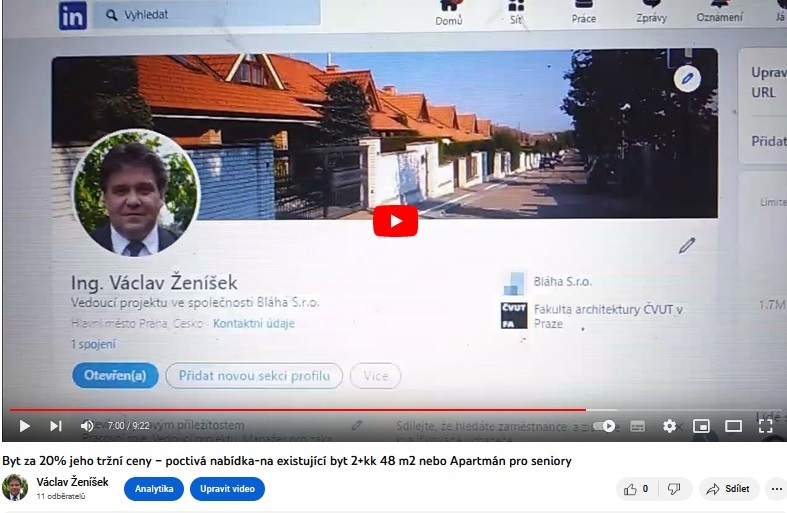Screen dimensions: 787x513
Task: Click the profile intro edit pencil
Action: pos(687,245)
